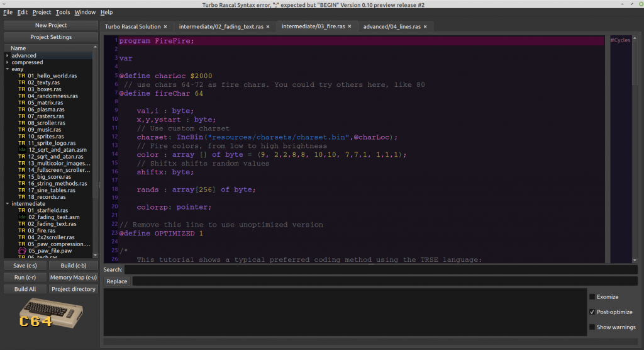Screen dimensions: 644x350
Task: Click the Search input field
Action: point(380,269)
